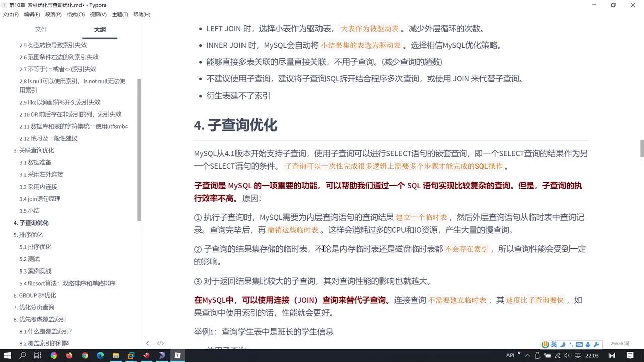This screenshot has height=362, width=644.
Task: Open the 帮助(H) menu
Action: point(142,14)
